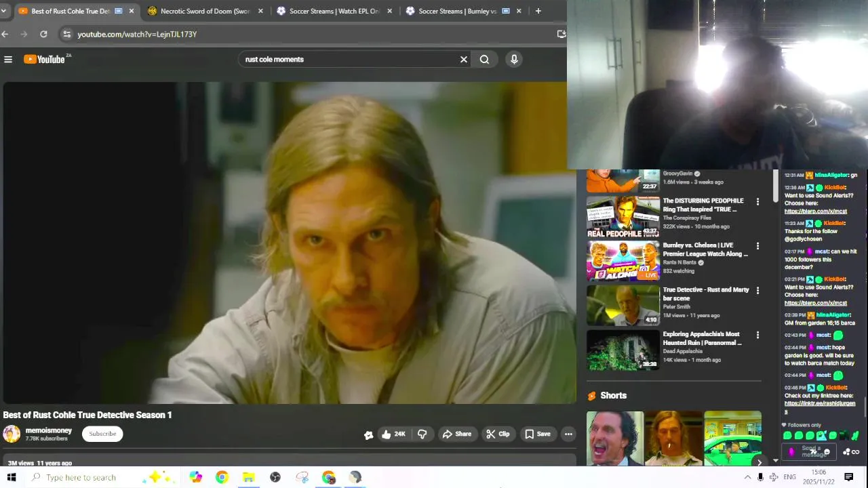Open a new browser tab
Image resolution: width=868 pixels, height=488 pixels.
tap(538, 11)
